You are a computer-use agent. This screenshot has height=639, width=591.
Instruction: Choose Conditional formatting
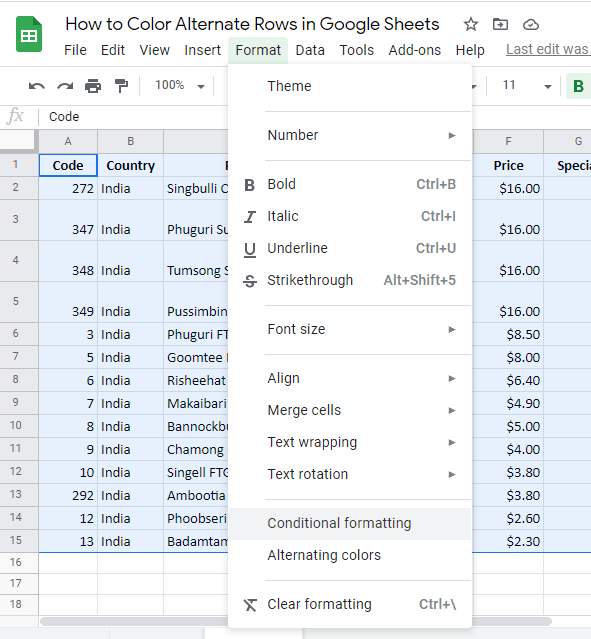pos(350,523)
